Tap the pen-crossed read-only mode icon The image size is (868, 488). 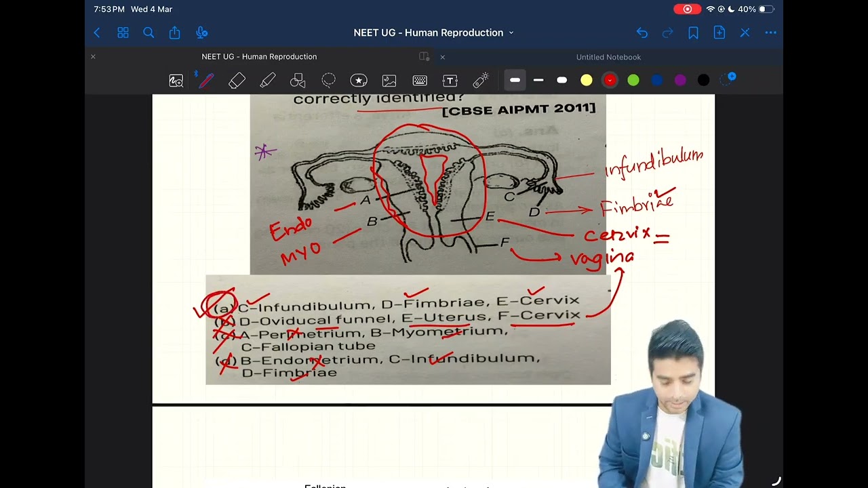745,33
